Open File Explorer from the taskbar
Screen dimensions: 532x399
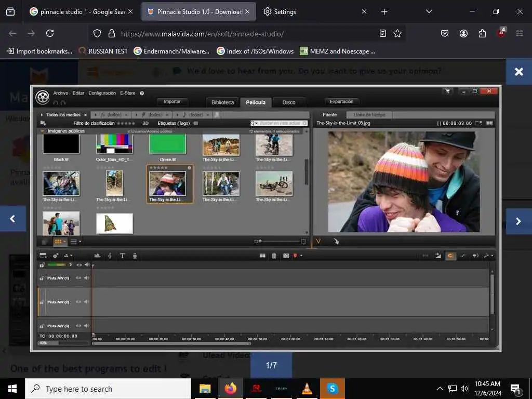[205, 389]
